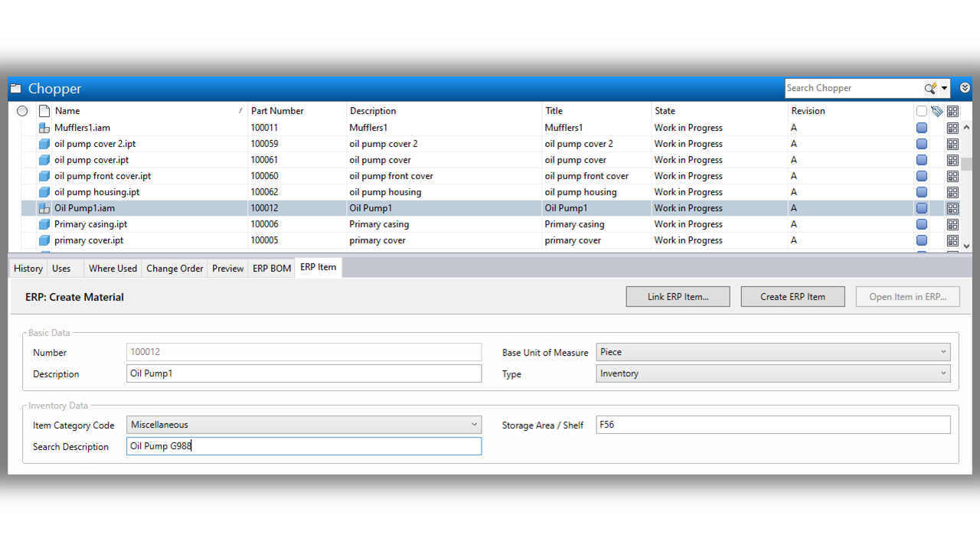This screenshot has width=980, height=551.
Task: Click the blue status icon on the Oil Pump1 row
Action: pyautogui.click(x=921, y=207)
